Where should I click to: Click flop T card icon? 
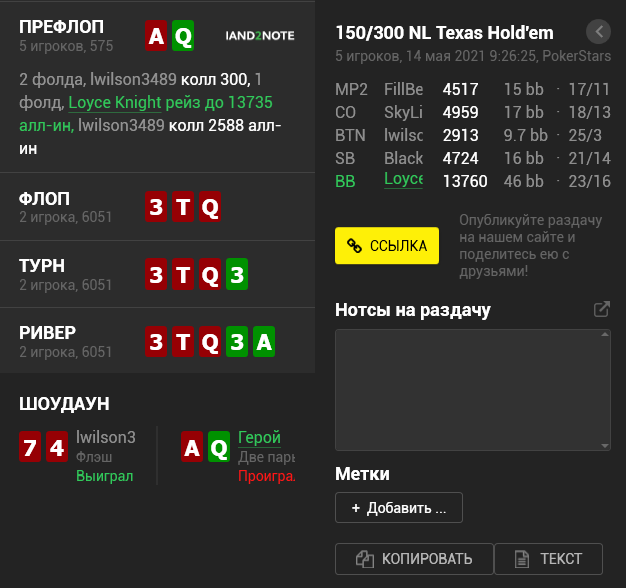pos(183,207)
